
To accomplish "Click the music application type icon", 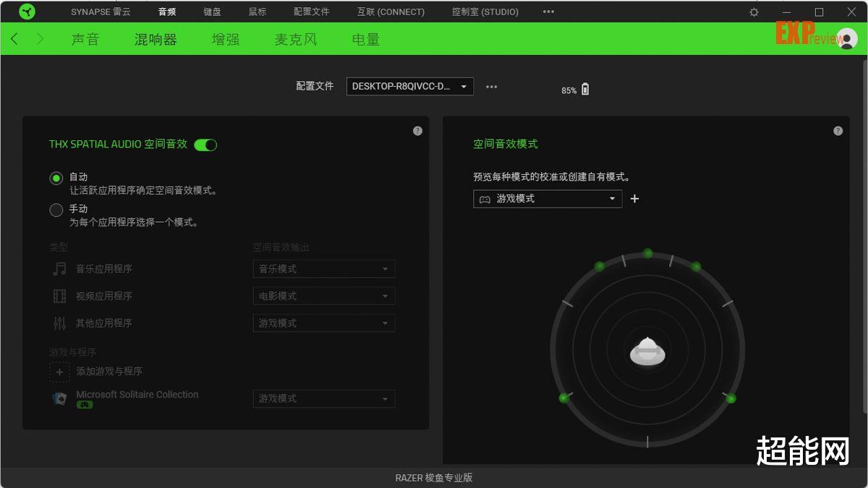I will 61,268.
